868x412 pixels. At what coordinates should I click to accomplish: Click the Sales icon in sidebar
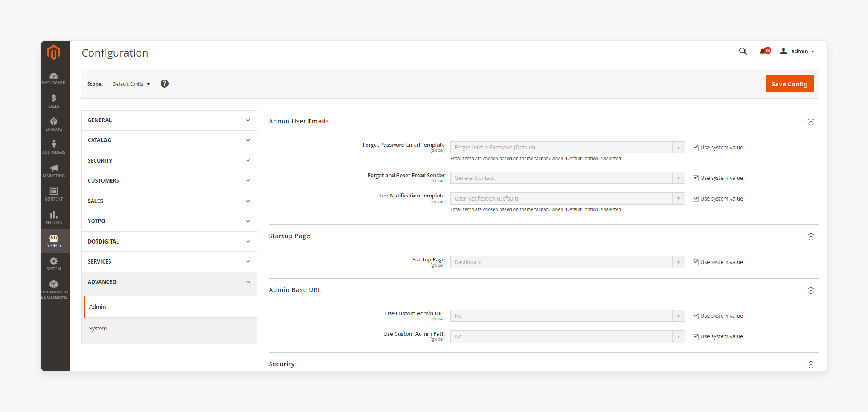[x=54, y=101]
